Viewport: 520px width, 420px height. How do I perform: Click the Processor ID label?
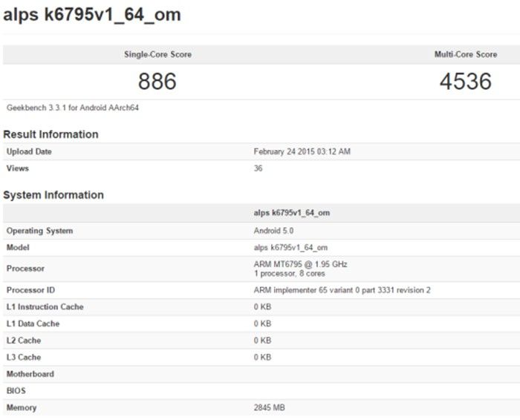(31, 290)
